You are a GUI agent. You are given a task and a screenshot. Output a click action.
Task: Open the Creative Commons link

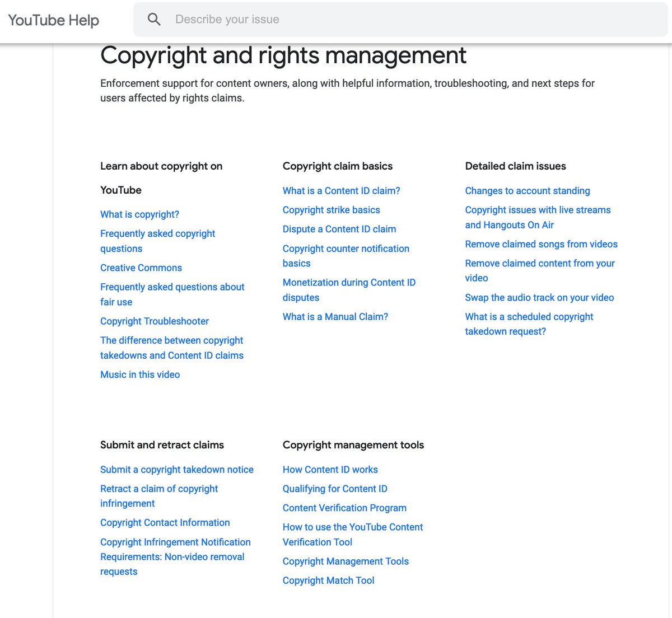[141, 268]
